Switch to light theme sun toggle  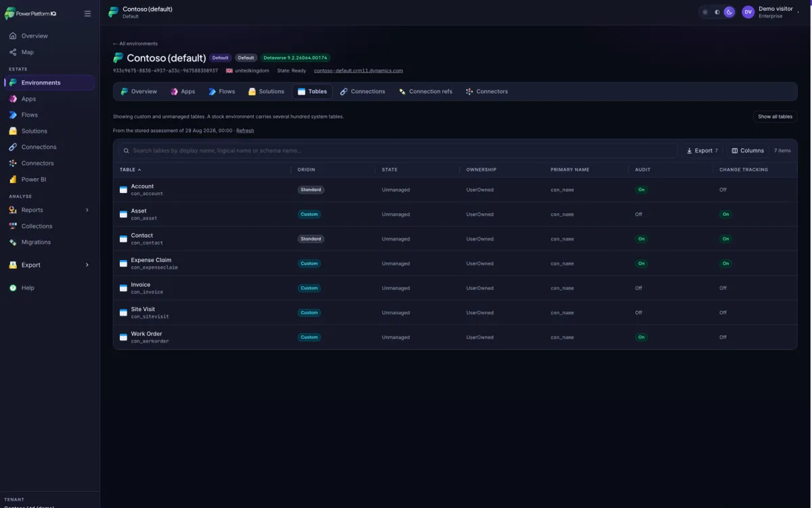[705, 12]
